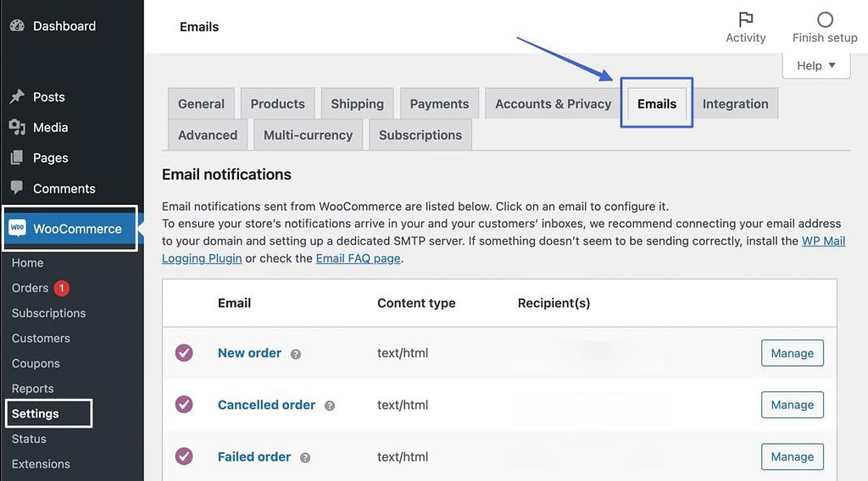Click the Media library icon
Viewport: 868px width, 481px height.
pyautogui.click(x=17, y=127)
